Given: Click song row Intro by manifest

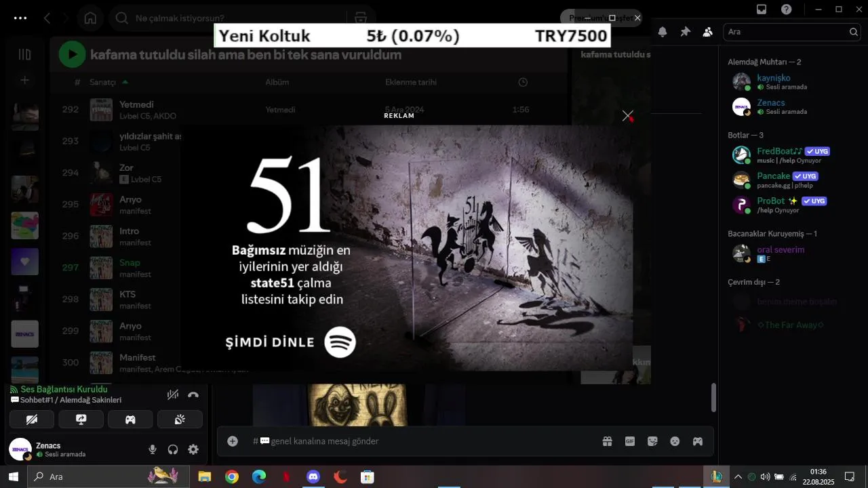Looking at the screenshot, I should [309, 236].
